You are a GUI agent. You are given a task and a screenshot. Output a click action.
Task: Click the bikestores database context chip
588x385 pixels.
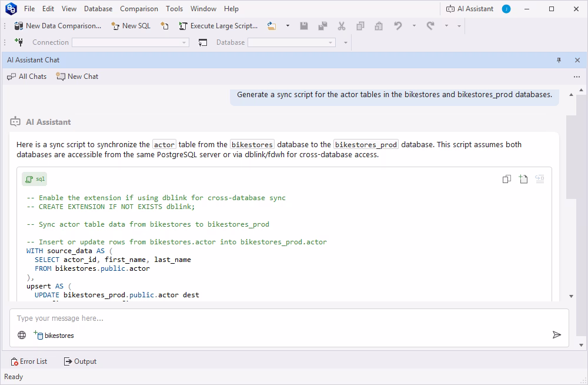click(x=54, y=335)
